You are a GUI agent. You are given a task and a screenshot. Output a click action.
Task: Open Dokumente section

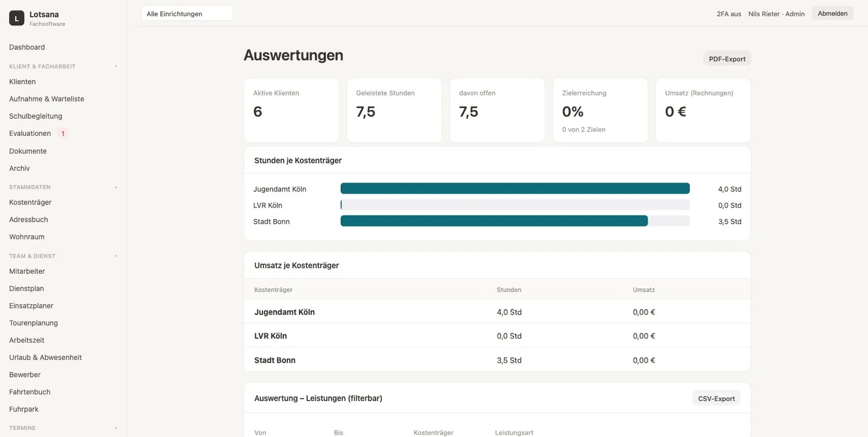(x=28, y=151)
